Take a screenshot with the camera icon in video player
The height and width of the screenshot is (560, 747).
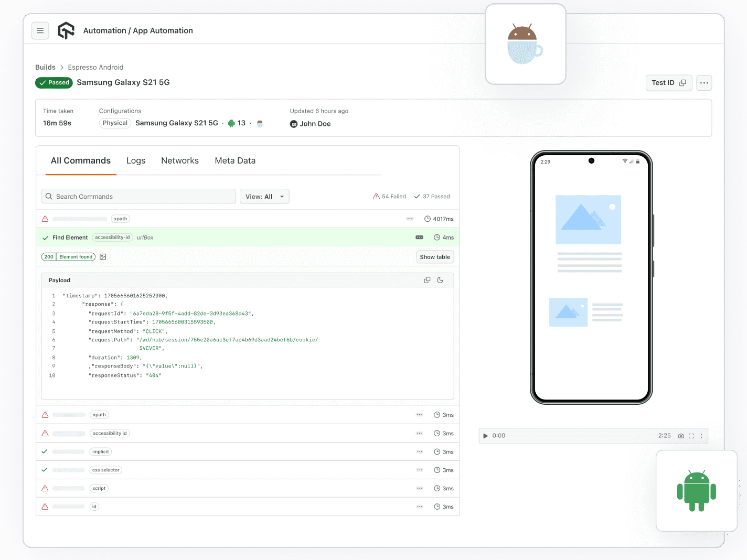[x=681, y=436]
